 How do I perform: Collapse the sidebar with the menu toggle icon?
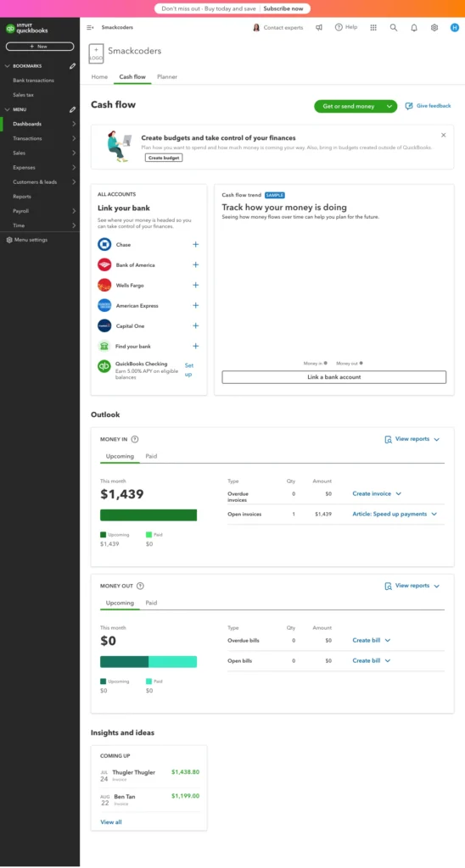(x=90, y=27)
